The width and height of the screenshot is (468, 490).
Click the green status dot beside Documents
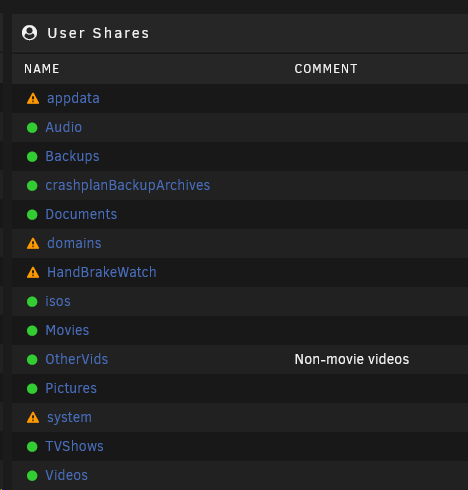(32, 215)
